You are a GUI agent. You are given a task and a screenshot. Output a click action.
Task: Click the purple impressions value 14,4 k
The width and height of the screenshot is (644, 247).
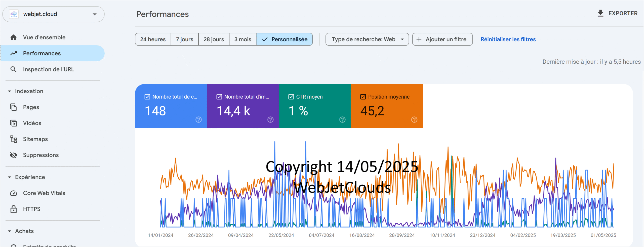(x=233, y=111)
